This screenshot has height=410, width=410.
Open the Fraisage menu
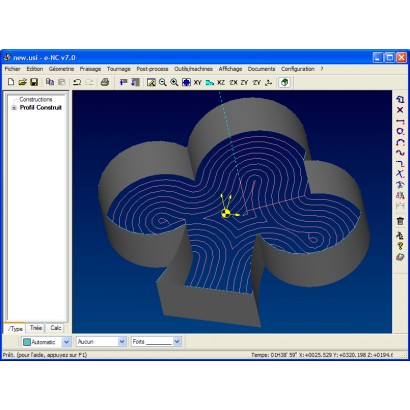90,69
